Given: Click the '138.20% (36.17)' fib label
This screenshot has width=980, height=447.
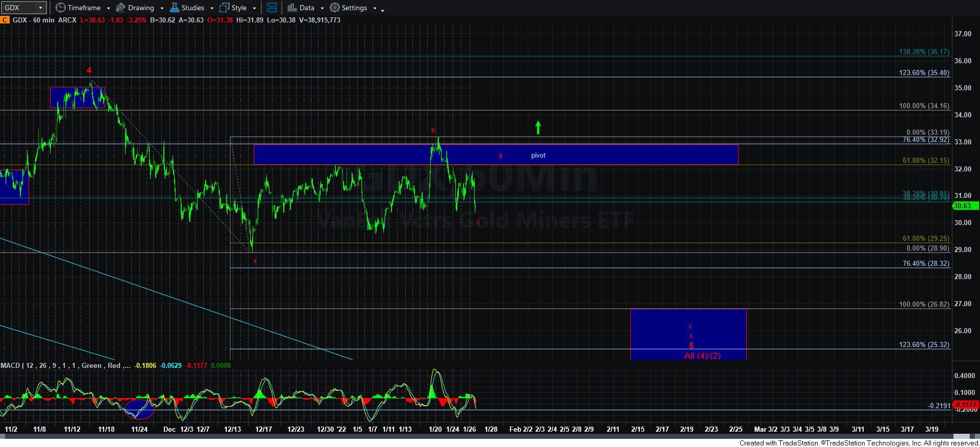Looking at the screenshot, I should click(x=924, y=52).
